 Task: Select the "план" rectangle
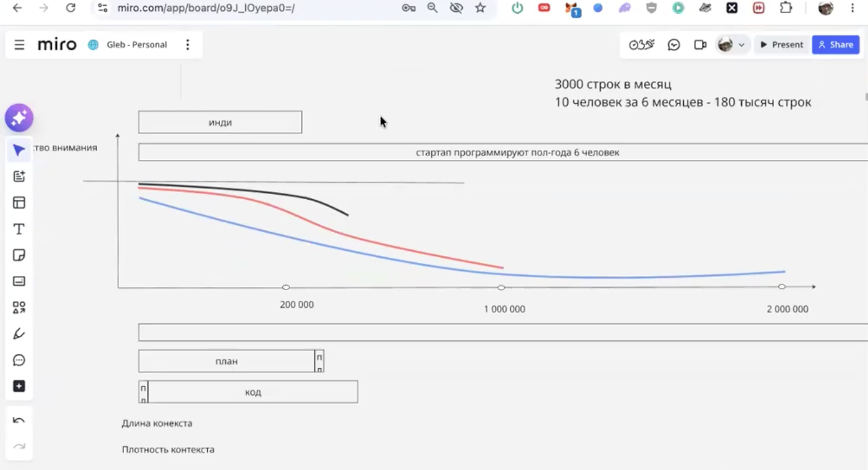(x=226, y=361)
